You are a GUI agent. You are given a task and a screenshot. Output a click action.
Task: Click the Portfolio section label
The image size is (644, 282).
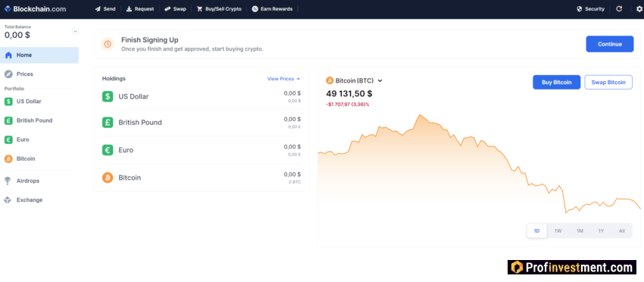14,89
